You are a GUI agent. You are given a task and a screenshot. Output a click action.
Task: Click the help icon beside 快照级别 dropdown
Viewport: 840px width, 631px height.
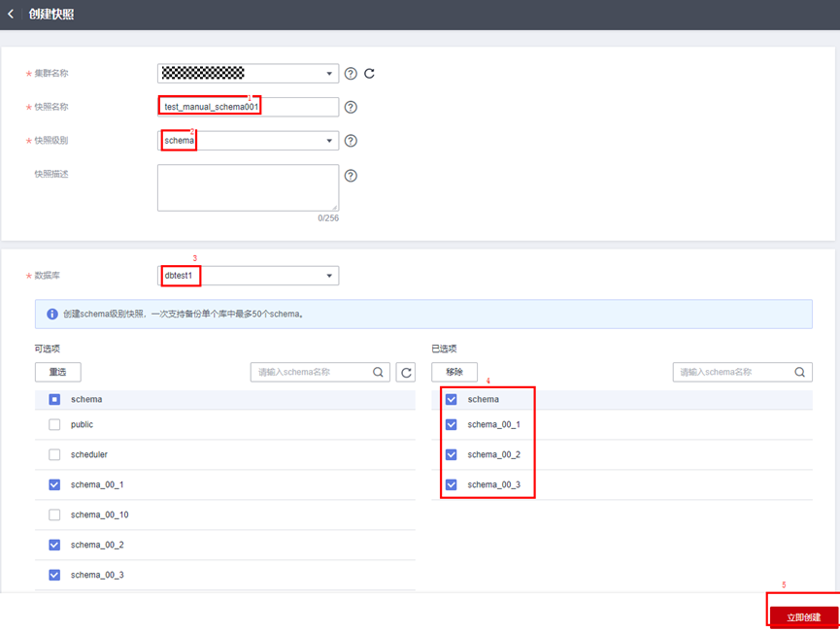tap(351, 141)
